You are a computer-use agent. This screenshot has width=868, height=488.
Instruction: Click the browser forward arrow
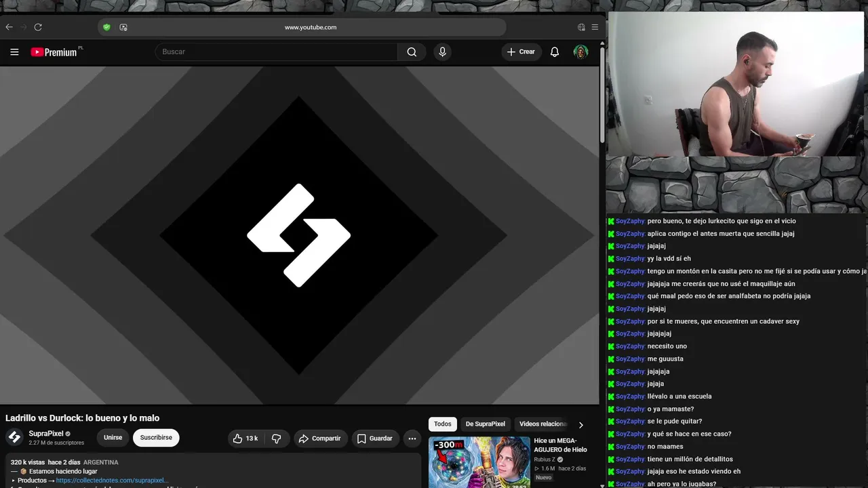23,27
